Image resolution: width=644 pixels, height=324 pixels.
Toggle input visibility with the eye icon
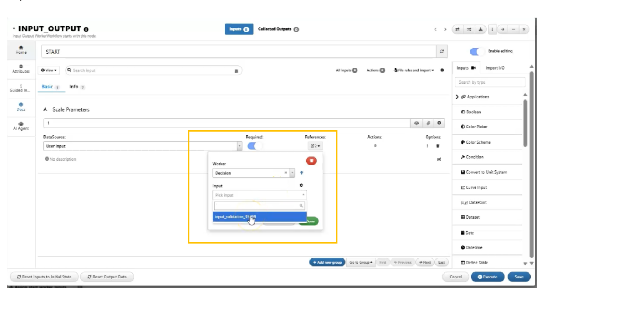tap(416, 123)
